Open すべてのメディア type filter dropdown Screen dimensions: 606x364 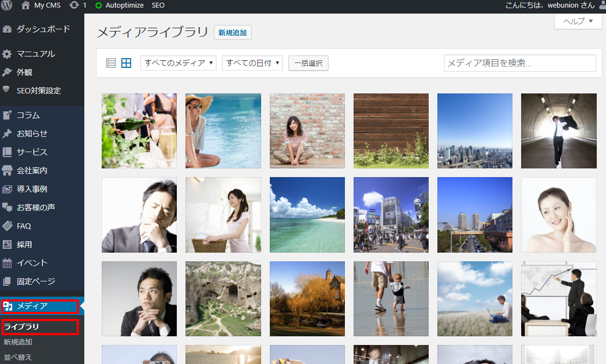pos(178,63)
